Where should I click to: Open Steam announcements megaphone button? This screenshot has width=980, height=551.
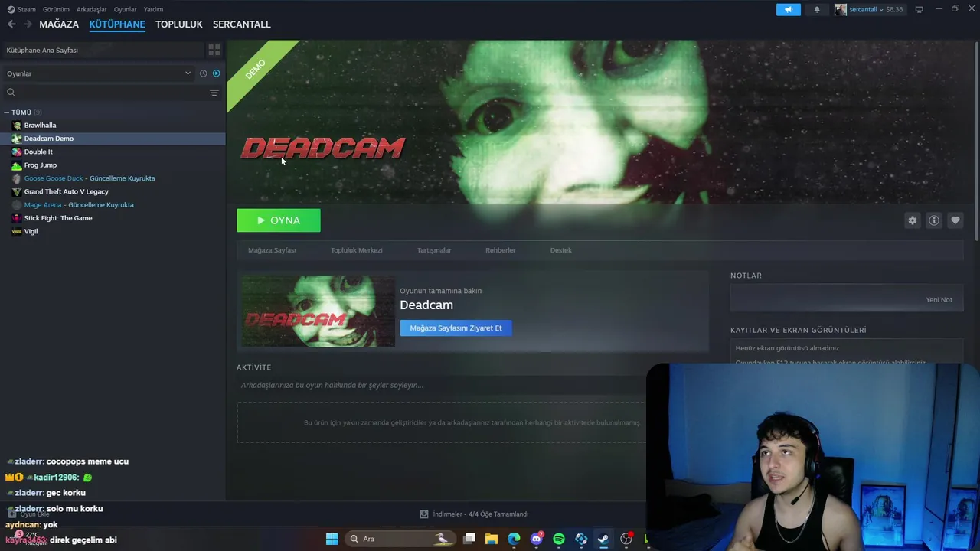(788, 9)
